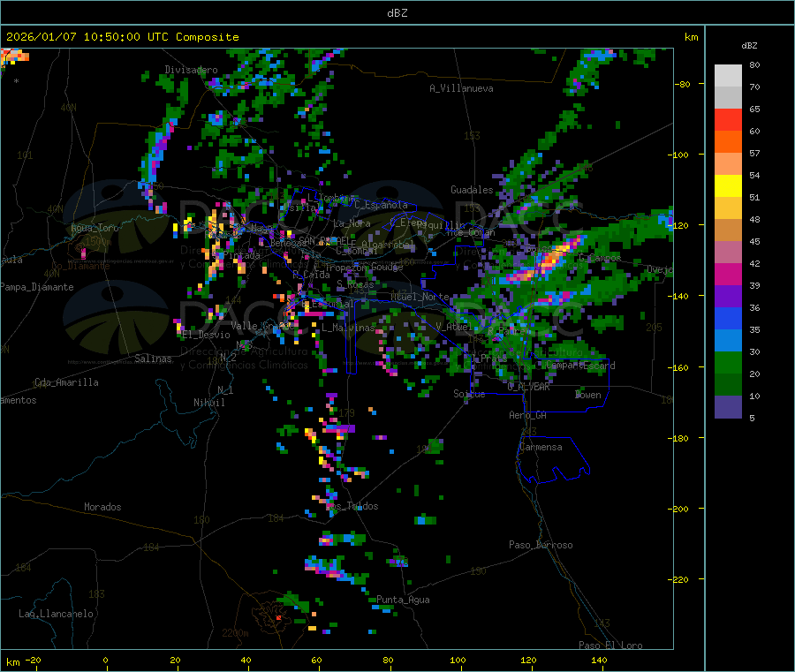Click the Divisadero map label
The width and height of the screenshot is (795, 672).
click(191, 70)
